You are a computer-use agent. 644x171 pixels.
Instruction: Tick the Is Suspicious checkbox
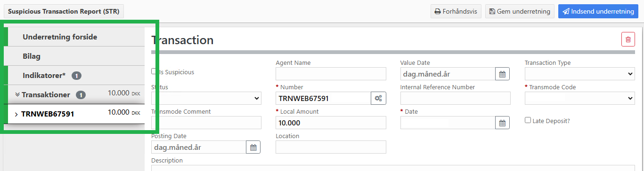coord(154,71)
